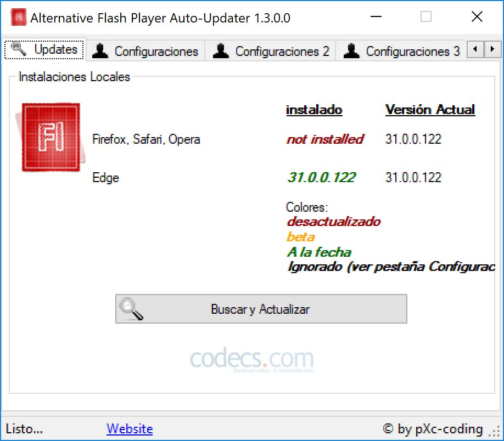504x441 pixels.
Task: Click the green 'A la fecha' legend entry
Action: [319, 252]
